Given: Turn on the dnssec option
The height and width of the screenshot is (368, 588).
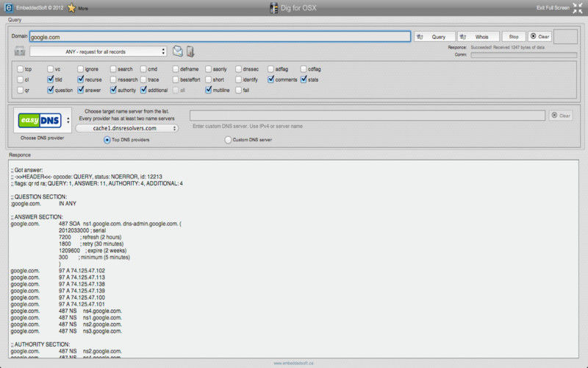Looking at the screenshot, I should pyautogui.click(x=238, y=69).
